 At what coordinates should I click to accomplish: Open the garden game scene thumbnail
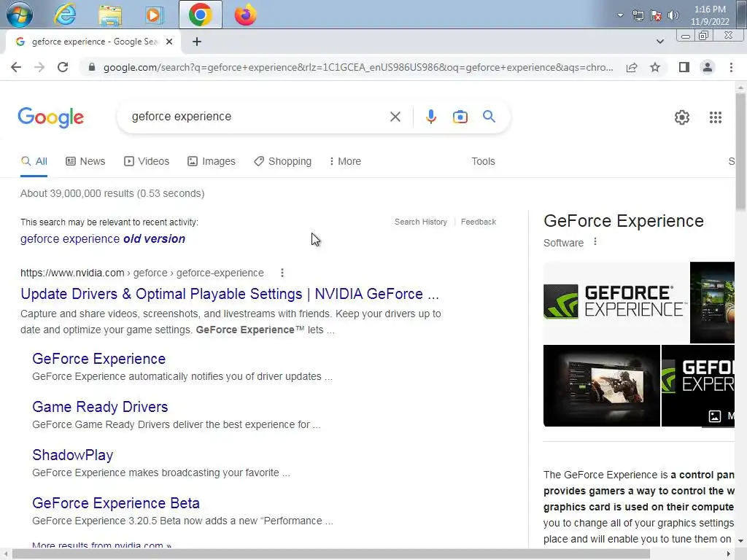tap(712, 302)
